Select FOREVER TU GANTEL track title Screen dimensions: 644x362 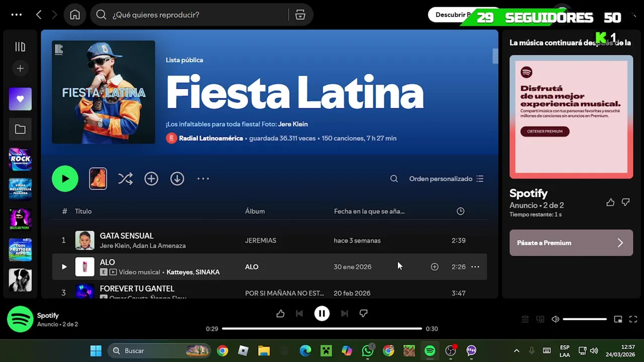[x=137, y=289]
